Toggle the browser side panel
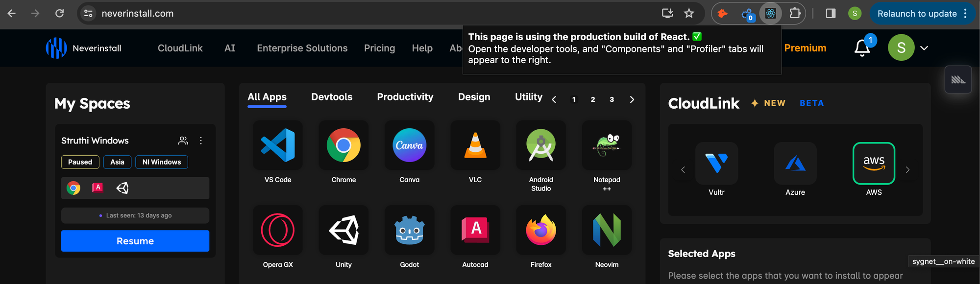Viewport: 980px width, 284px height. click(831, 14)
